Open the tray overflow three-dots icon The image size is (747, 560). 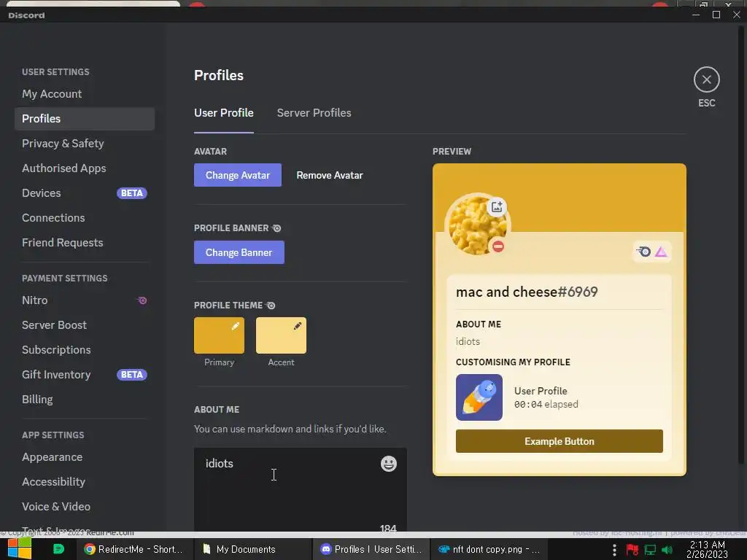point(614,550)
